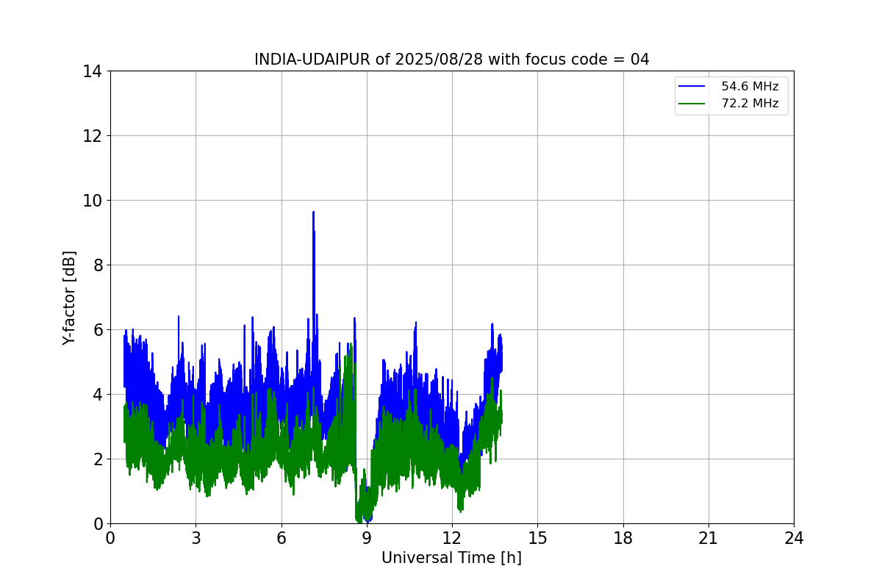The height and width of the screenshot is (588, 882).
Task: Click x-axis tick label 21
Action: [x=709, y=538]
